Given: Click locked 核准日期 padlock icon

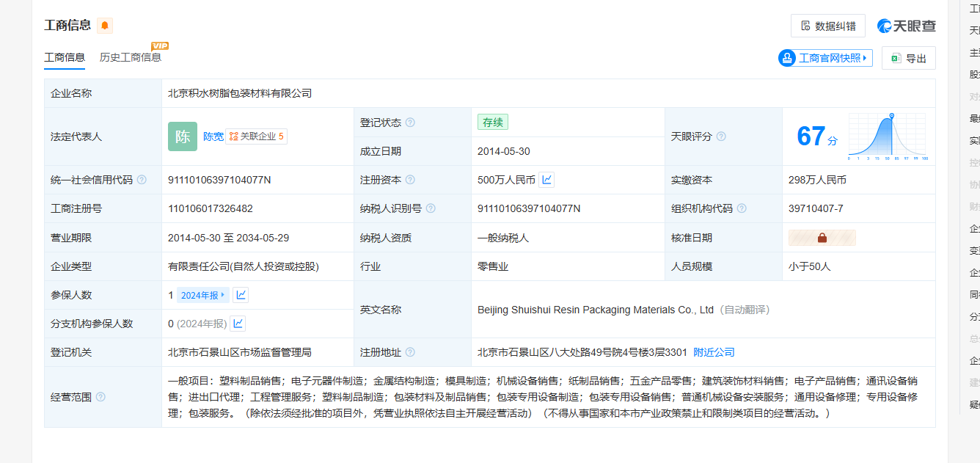Looking at the screenshot, I should [x=822, y=238].
